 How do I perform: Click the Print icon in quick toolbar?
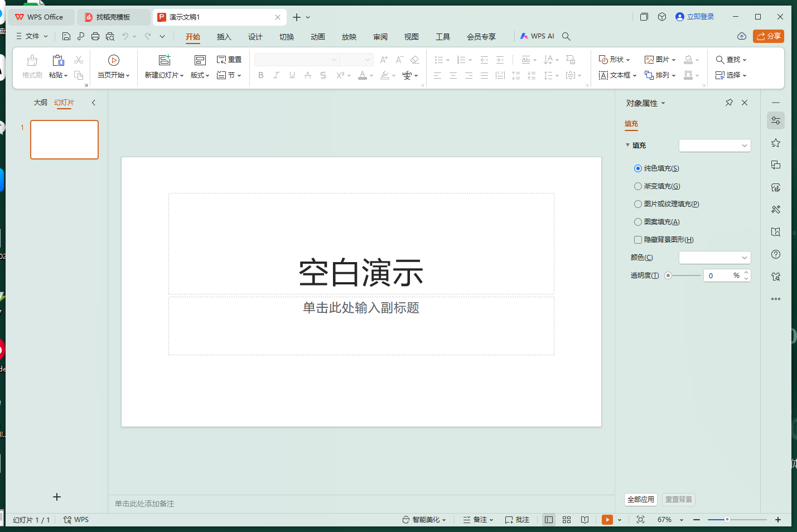click(95, 36)
